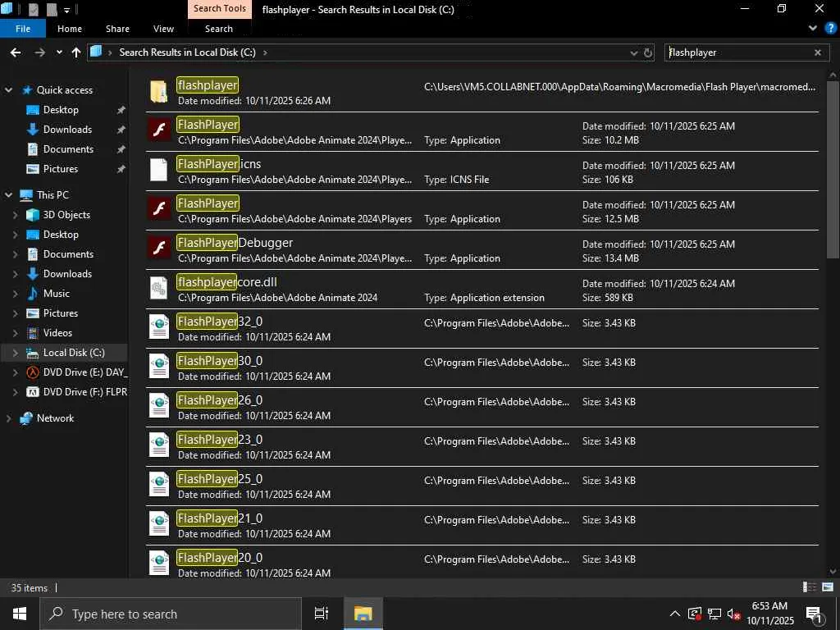Go up one folder level
Image resolution: width=840 pixels, height=630 pixels.
pyautogui.click(x=76, y=52)
